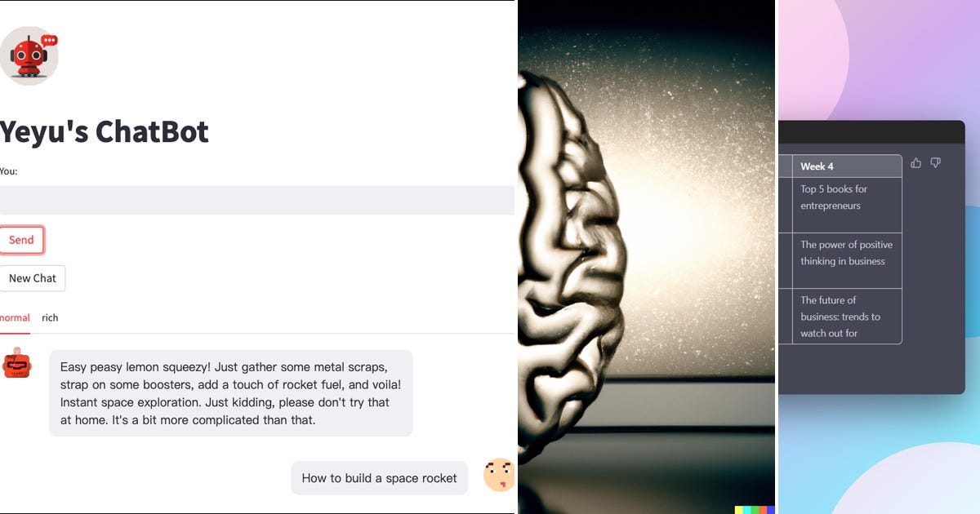Select future of business trends cell
Viewport: 980px width, 514px height.
847,316
